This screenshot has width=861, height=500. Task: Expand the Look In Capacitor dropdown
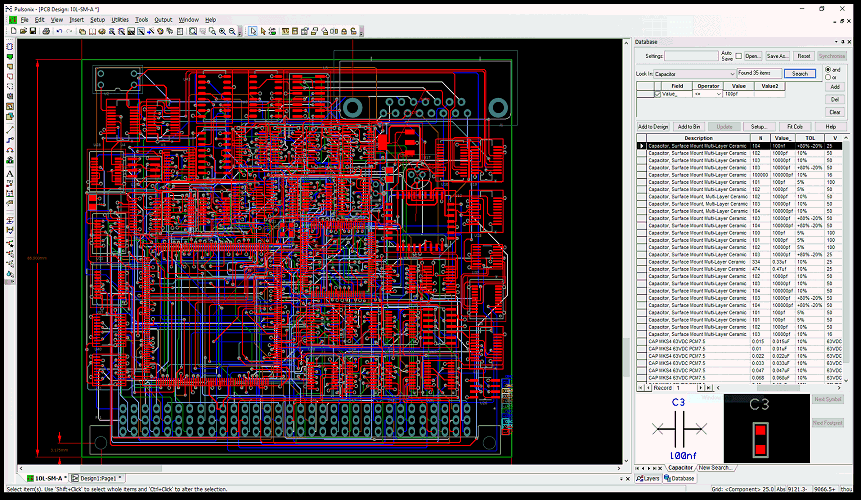tap(733, 74)
